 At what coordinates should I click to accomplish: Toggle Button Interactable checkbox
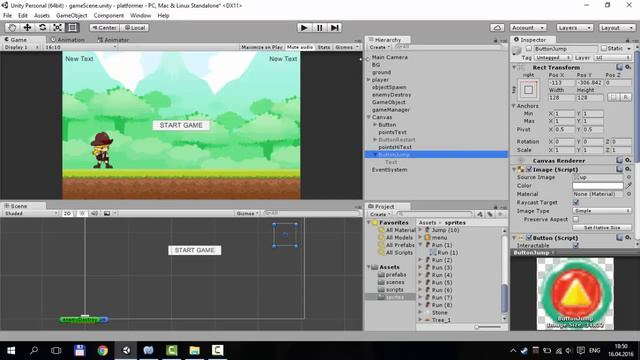(x=576, y=245)
